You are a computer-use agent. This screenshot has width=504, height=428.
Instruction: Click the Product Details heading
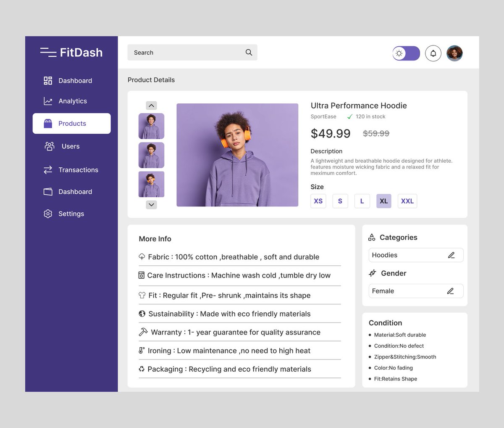click(x=151, y=80)
